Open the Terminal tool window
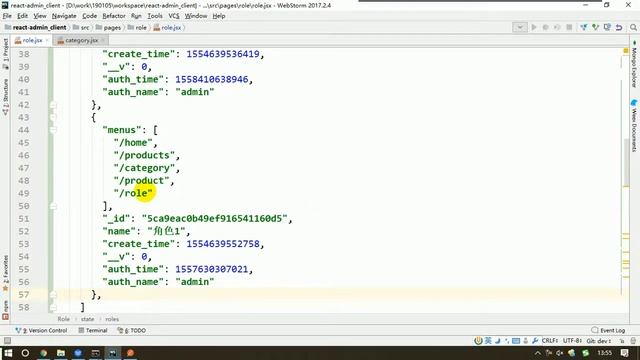The width and height of the screenshot is (640, 360). tap(93, 330)
